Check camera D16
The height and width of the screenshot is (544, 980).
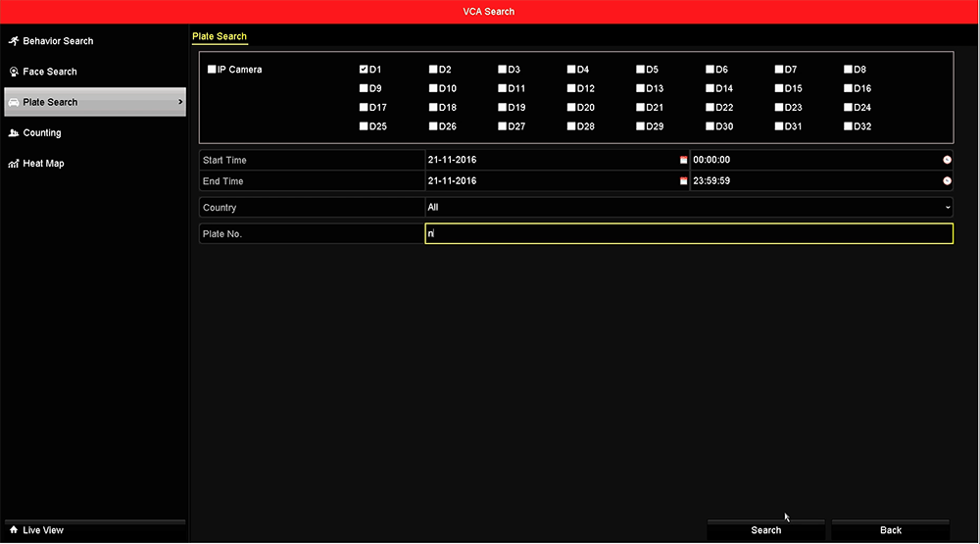coord(848,89)
